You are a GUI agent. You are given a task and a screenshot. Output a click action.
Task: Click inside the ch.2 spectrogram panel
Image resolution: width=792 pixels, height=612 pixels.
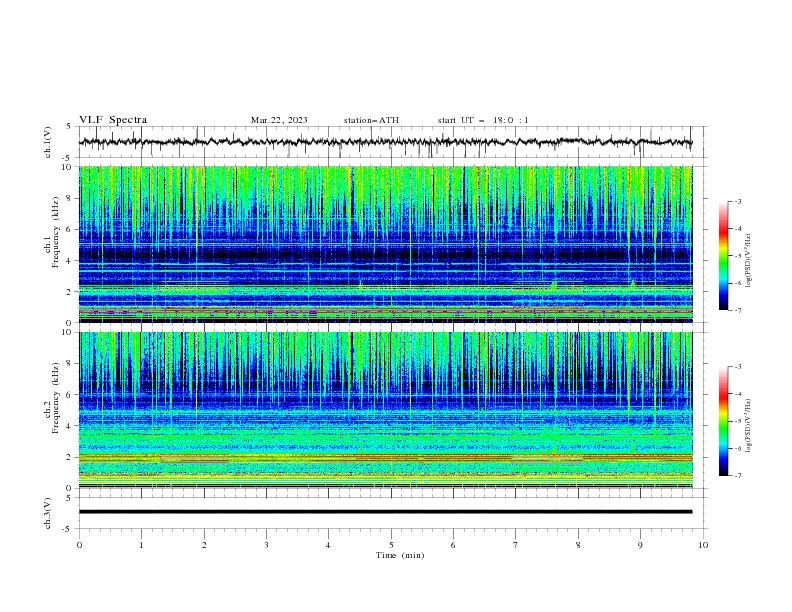(385, 410)
